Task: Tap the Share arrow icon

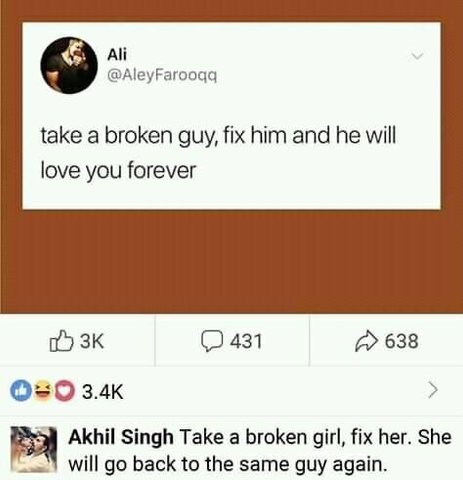Action: 366,341
